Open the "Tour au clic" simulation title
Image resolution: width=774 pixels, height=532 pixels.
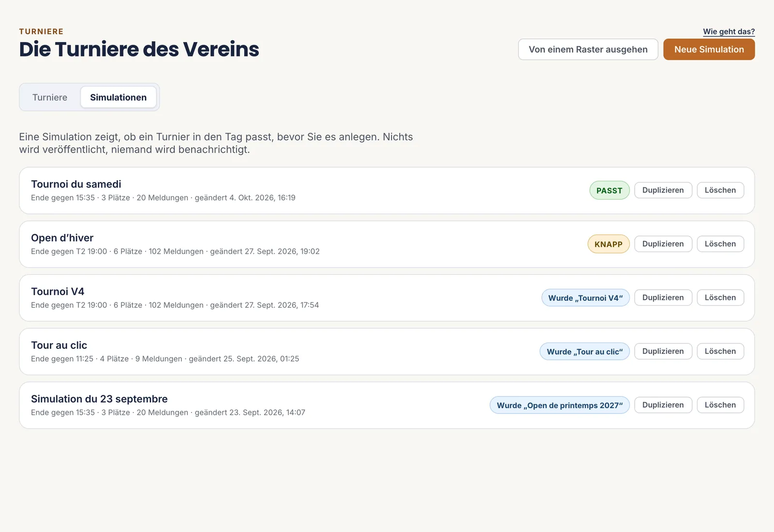tap(59, 345)
